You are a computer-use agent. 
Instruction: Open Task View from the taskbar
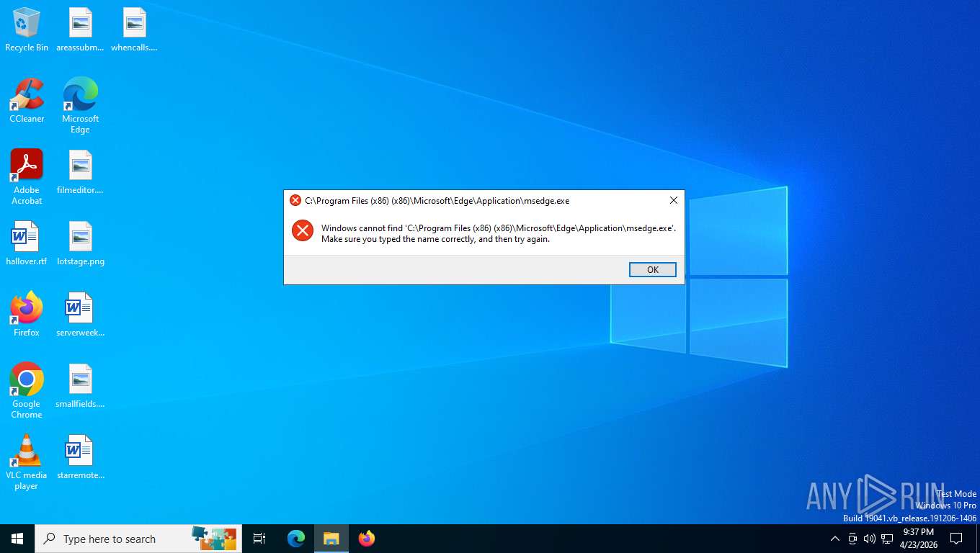pyautogui.click(x=259, y=539)
